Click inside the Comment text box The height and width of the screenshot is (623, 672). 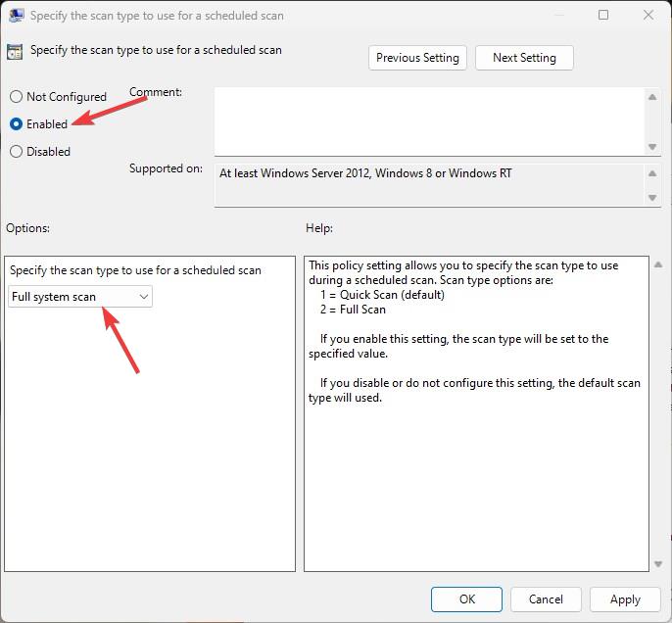pos(429,121)
